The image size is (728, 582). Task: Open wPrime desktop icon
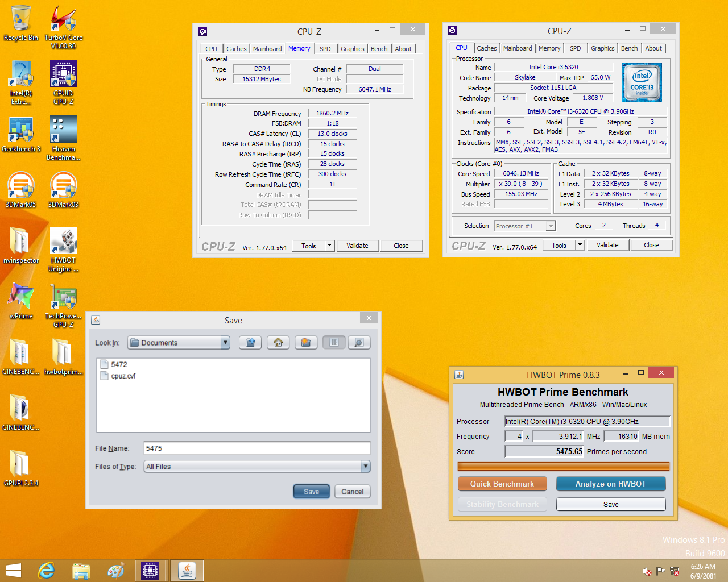point(21,301)
